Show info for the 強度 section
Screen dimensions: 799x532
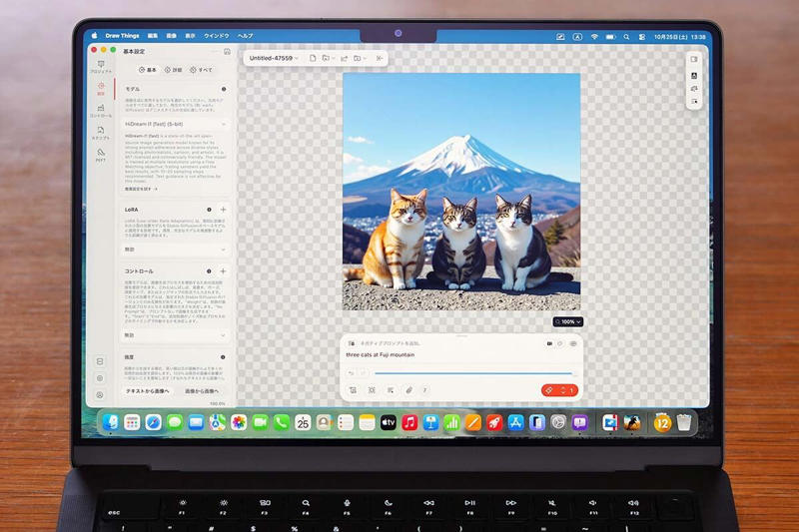223,357
